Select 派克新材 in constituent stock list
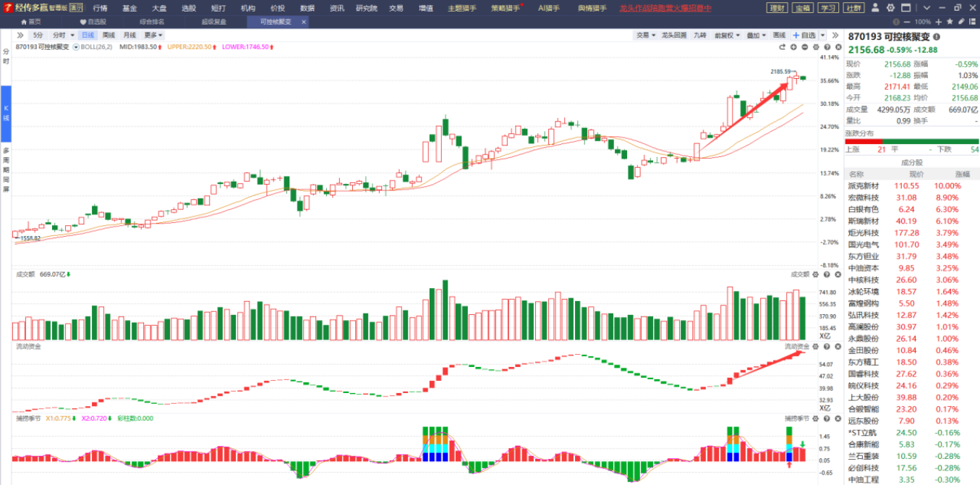 point(864,186)
